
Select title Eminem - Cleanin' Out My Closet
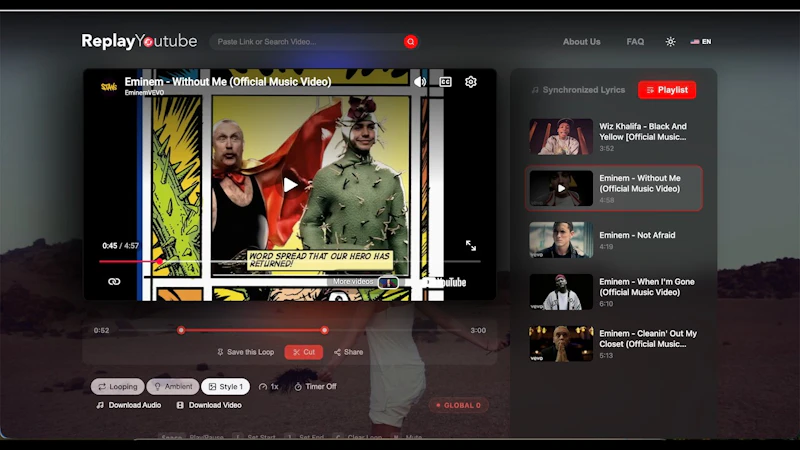click(x=647, y=339)
